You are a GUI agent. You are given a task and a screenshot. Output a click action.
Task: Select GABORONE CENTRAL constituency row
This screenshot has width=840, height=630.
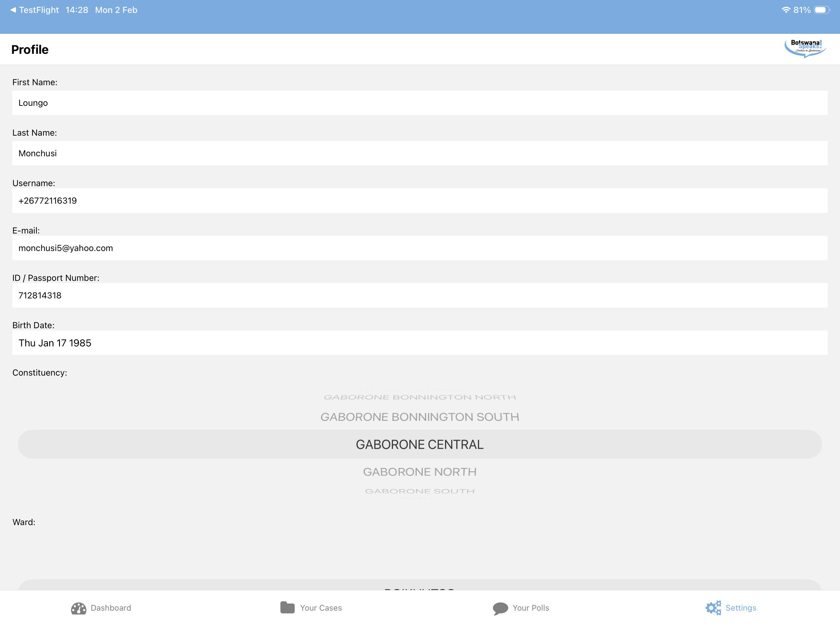(x=420, y=444)
